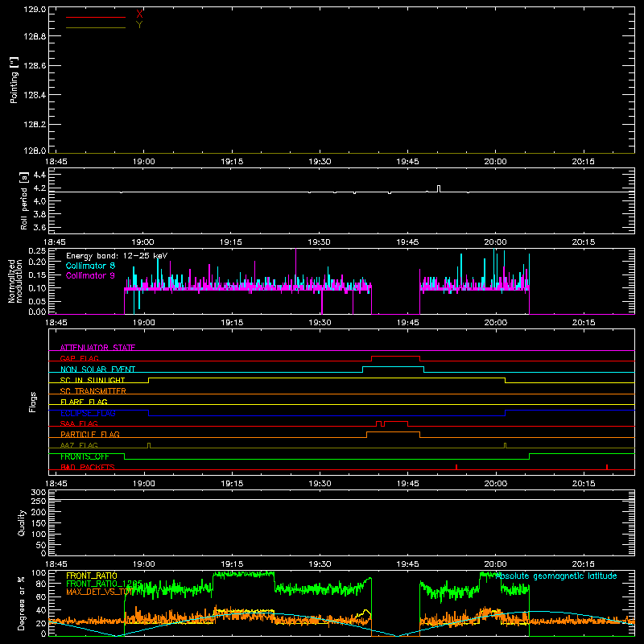
Task: Click 19:45 under the Flags panel
Action: tap(408, 484)
